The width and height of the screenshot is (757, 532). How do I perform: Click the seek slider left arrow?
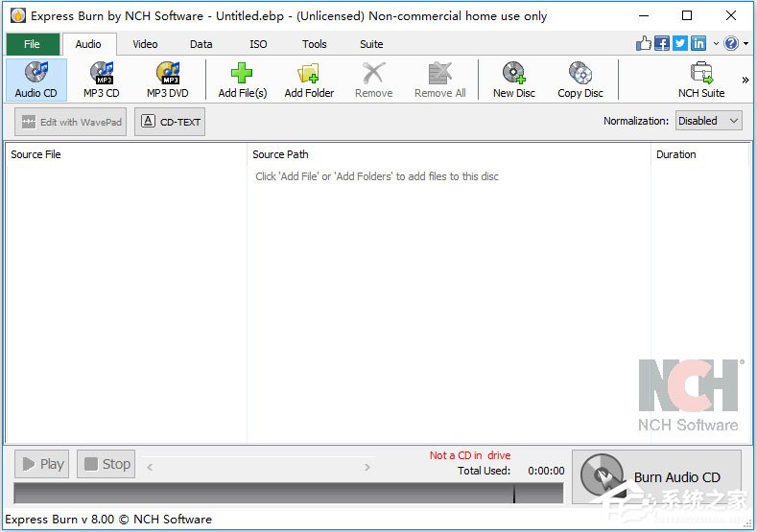[x=150, y=467]
